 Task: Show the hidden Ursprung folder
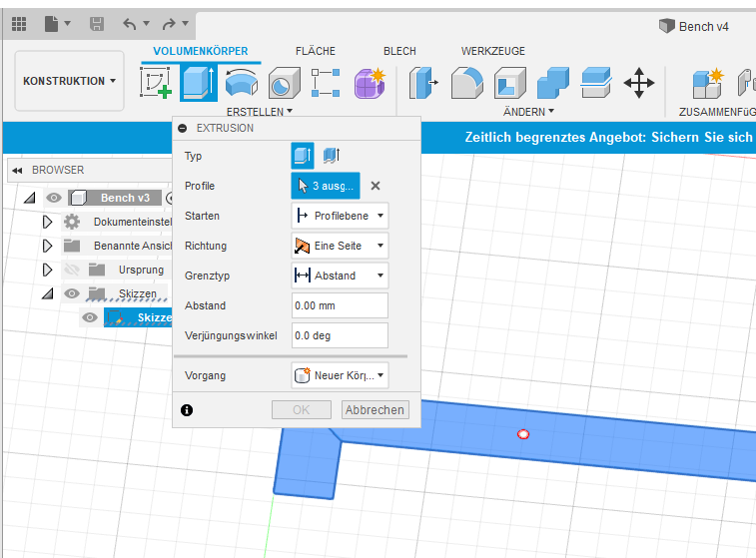tap(72, 270)
